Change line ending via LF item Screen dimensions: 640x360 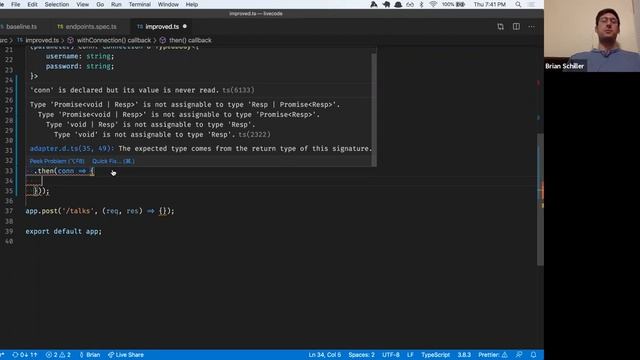click(410, 355)
